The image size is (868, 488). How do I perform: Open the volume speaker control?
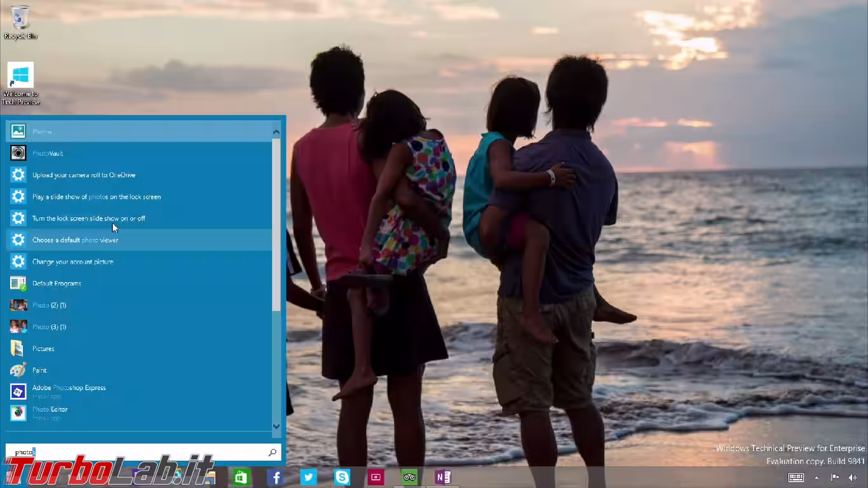(852, 478)
